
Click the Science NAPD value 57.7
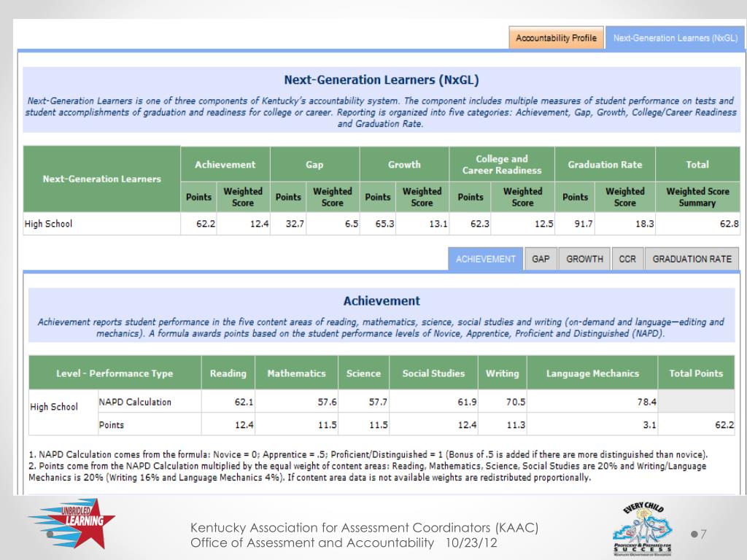pyautogui.click(x=378, y=402)
